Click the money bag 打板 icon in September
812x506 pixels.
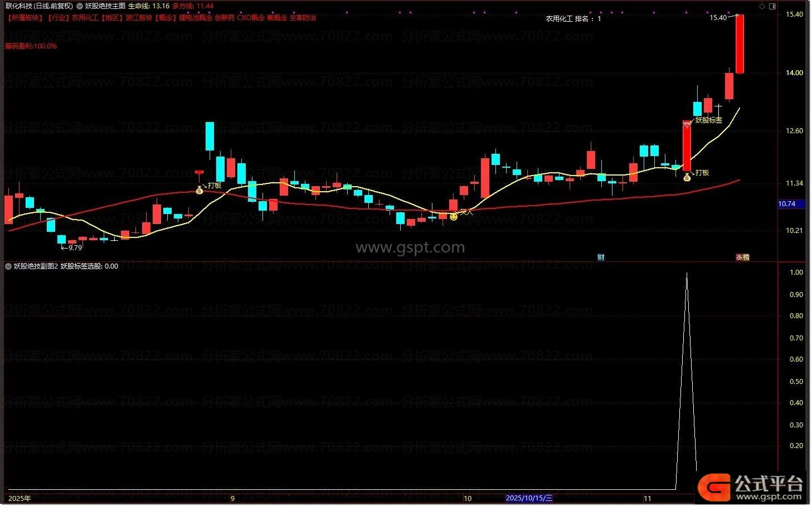[x=200, y=191]
